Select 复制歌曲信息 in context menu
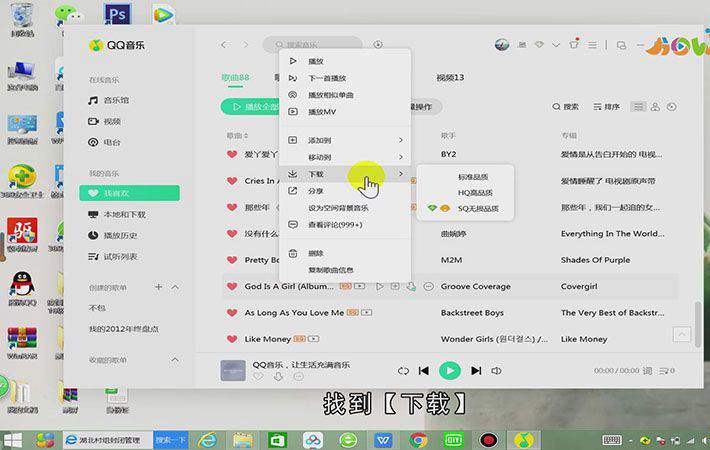 331,270
